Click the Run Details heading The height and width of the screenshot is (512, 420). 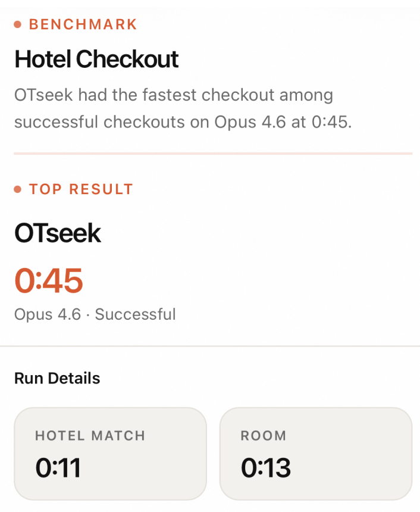pos(57,378)
